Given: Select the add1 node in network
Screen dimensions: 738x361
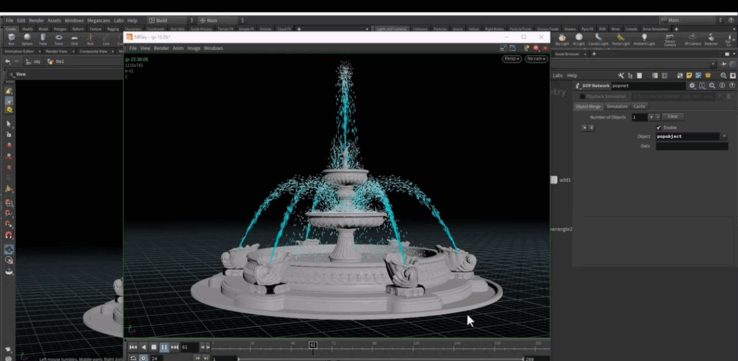Looking at the screenshot, I should pyautogui.click(x=554, y=180).
